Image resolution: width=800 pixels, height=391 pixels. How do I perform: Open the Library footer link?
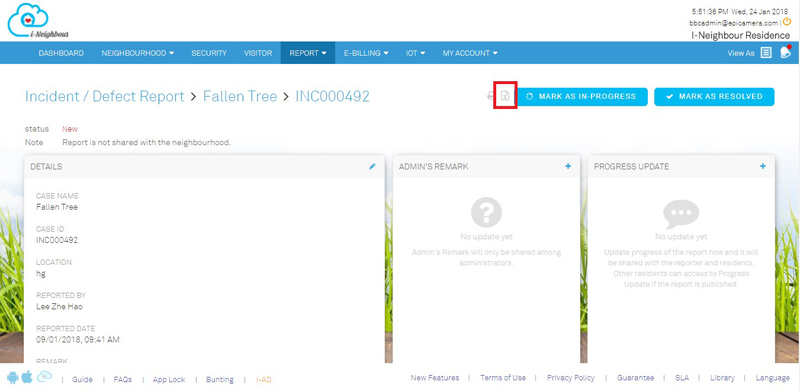coord(722,378)
